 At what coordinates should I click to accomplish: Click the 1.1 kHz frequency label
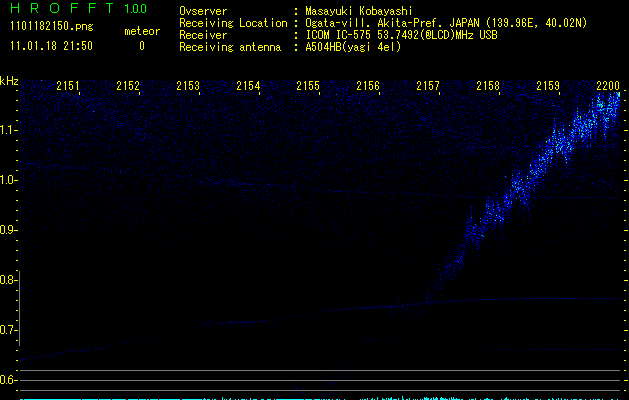(x=9, y=130)
